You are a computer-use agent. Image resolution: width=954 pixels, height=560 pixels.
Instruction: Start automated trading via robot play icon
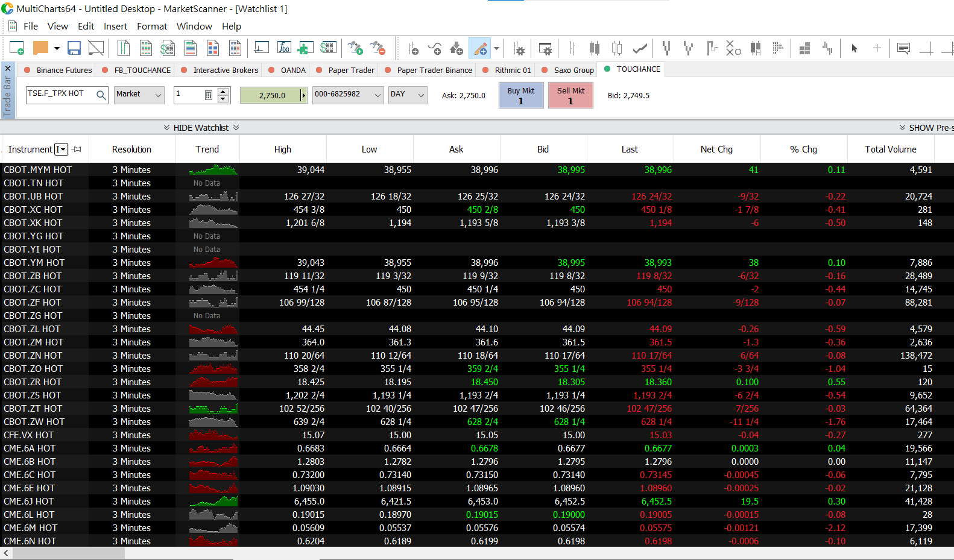(x=355, y=48)
